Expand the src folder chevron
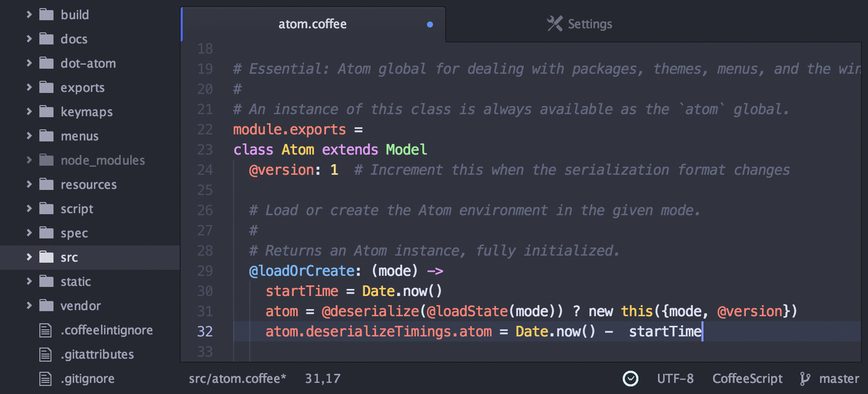 (x=29, y=257)
